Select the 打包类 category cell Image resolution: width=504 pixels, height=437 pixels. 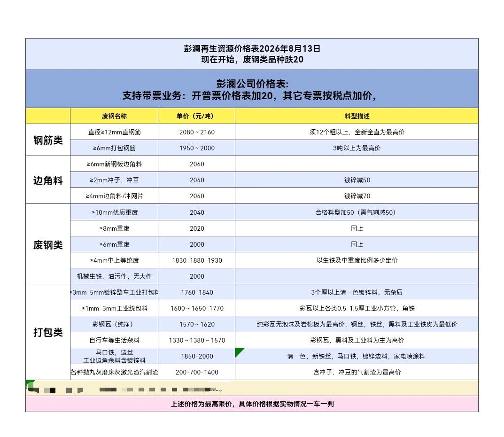48,332
